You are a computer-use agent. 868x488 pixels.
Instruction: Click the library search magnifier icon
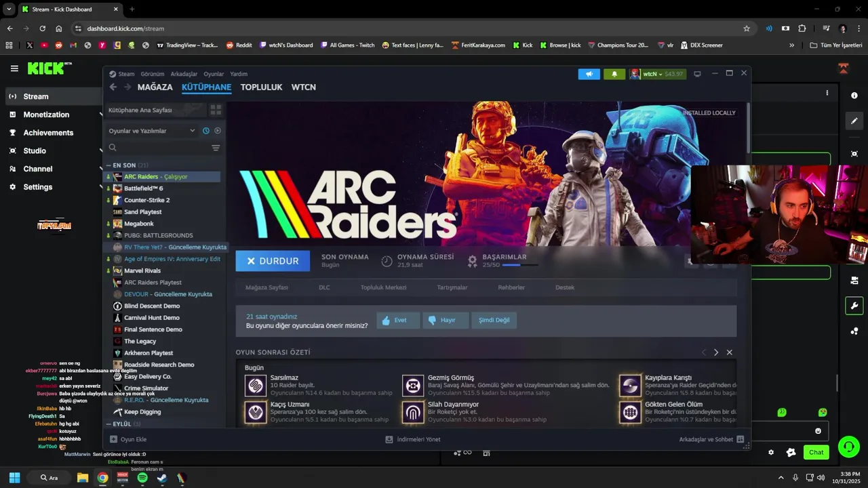pyautogui.click(x=113, y=148)
